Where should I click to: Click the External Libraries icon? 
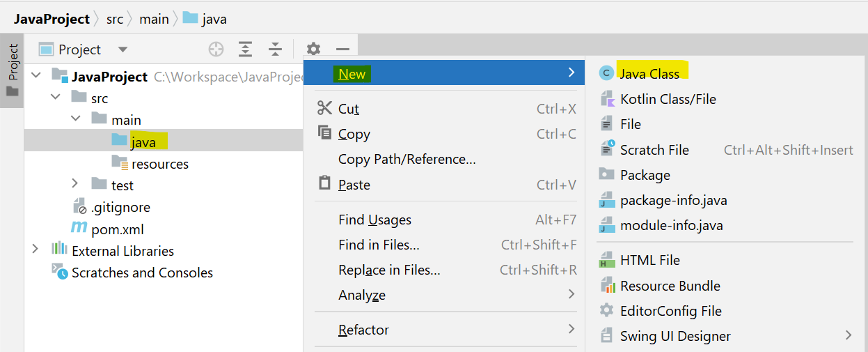point(60,250)
